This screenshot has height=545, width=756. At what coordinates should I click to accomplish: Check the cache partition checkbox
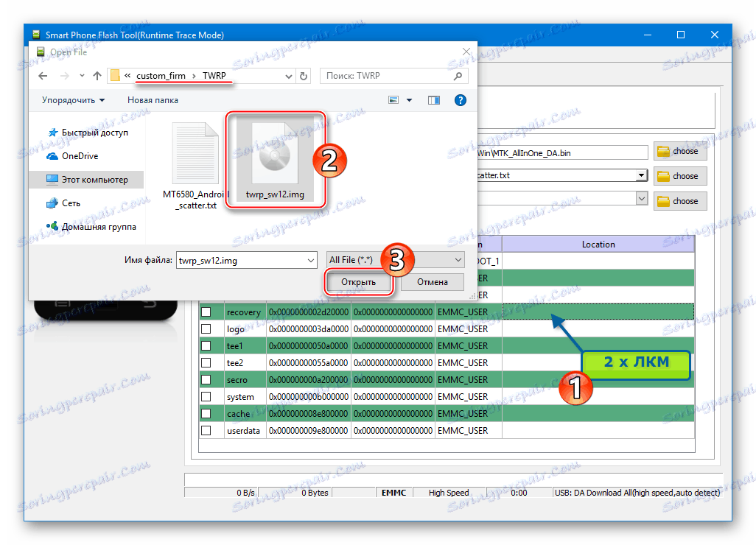(x=206, y=413)
